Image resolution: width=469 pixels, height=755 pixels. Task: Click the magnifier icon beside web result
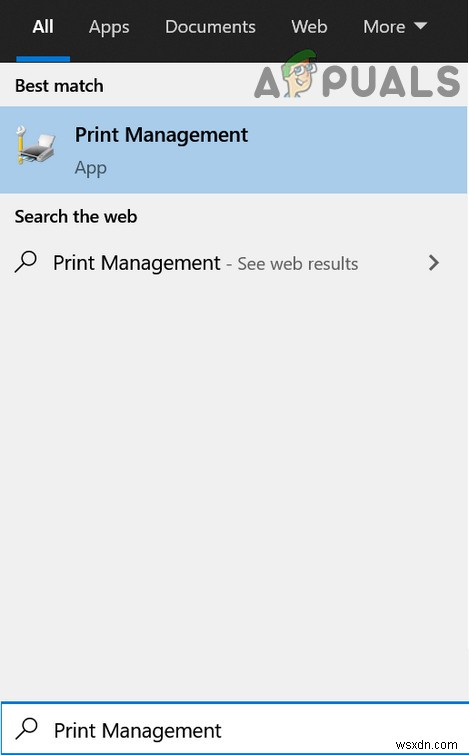coord(26,262)
